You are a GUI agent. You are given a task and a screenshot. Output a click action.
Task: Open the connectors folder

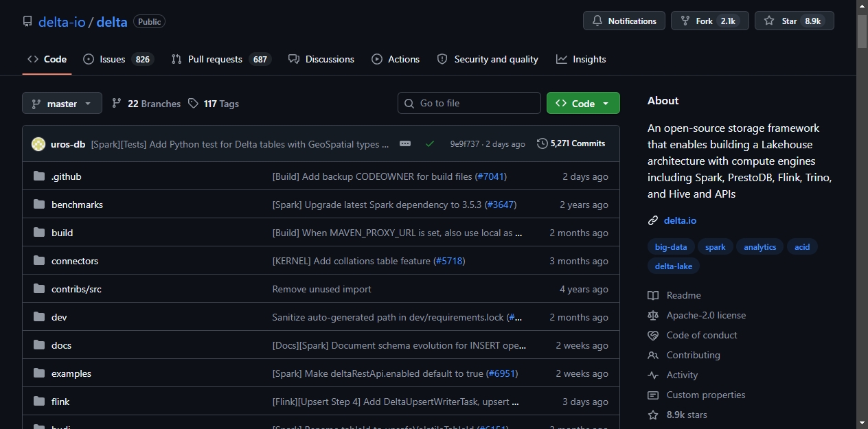click(x=75, y=261)
